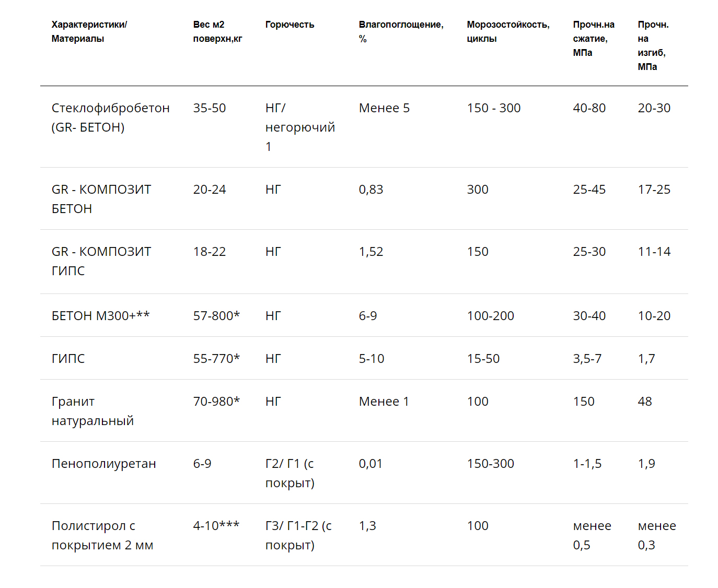
Task: Select the 'GR - КОМПОЗИТ БЕТОН' row name
Action: 101,199
